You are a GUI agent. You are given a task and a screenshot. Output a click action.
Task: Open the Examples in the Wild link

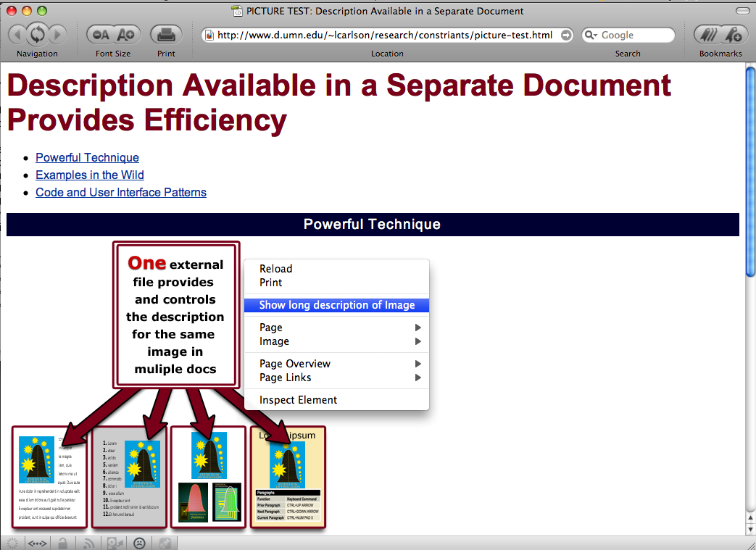[x=90, y=175]
